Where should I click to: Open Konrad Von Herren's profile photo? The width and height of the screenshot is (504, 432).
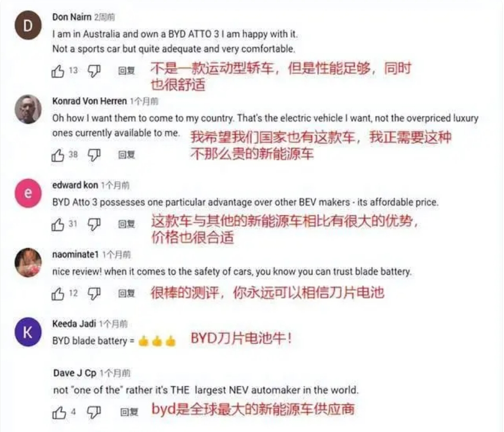click(28, 109)
